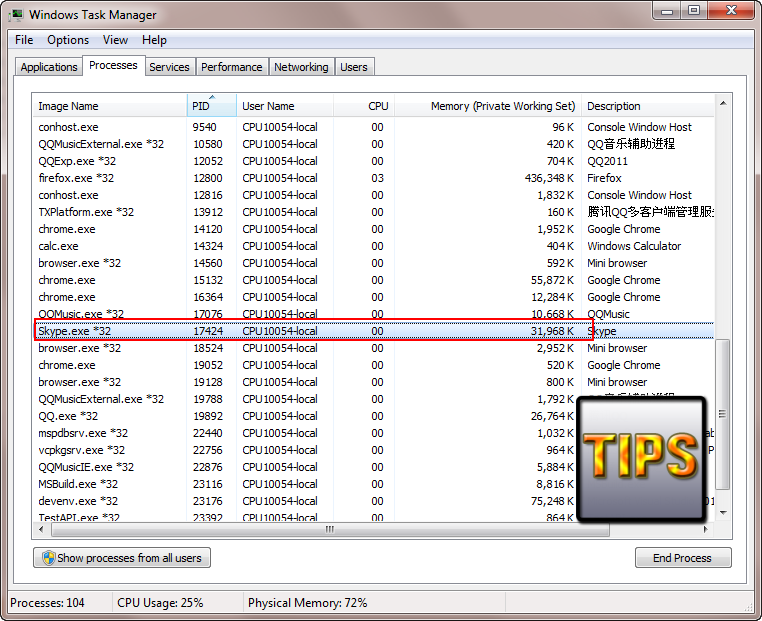Screen dimensions: 762x621
Task: Click the vertical scrollbar down arrow
Action: click(x=723, y=513)
